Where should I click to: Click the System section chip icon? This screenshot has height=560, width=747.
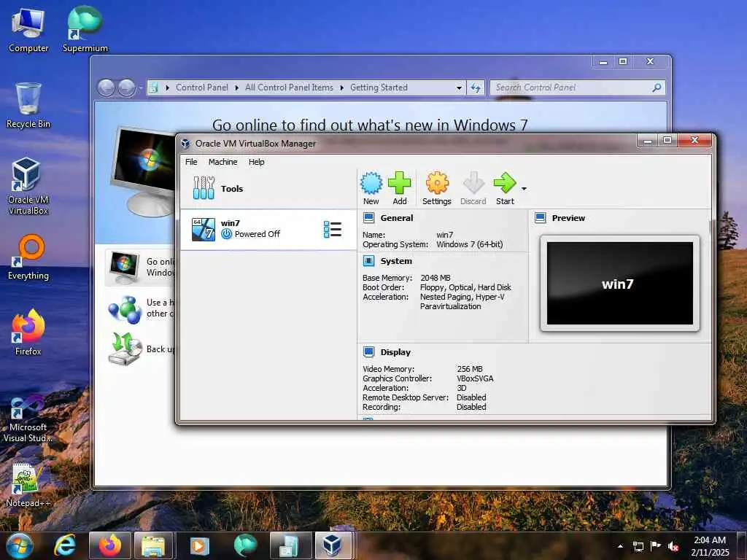pyautogui.click(x=368, y=261)
